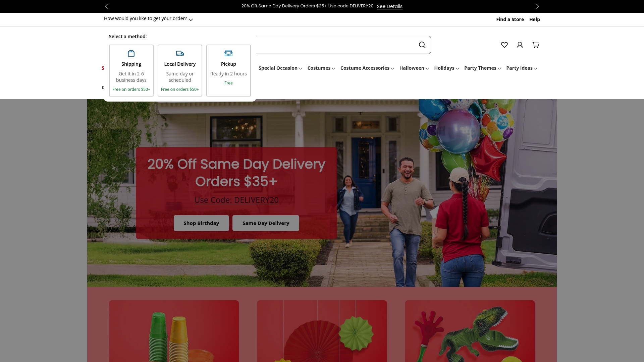Screen dimensions: 644x362
Task: Select the Shipping method card
Action: pyautogui.click(x=131, y=70)
